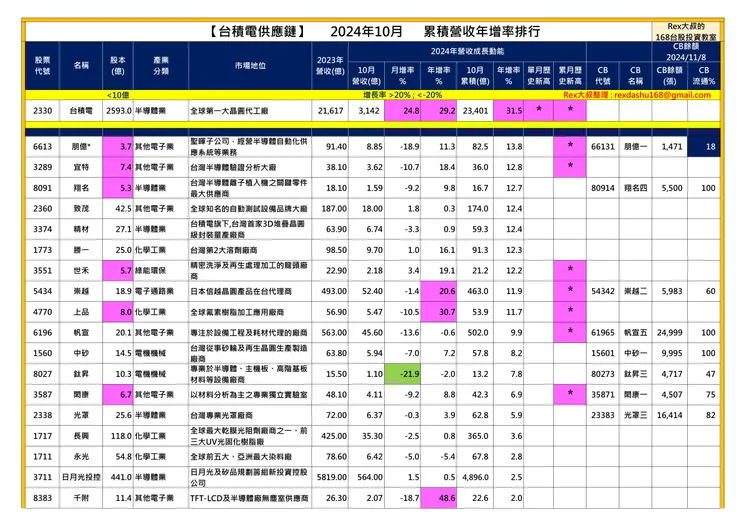
Task: Select stock code cell 1717
Action: pos(42,436)
